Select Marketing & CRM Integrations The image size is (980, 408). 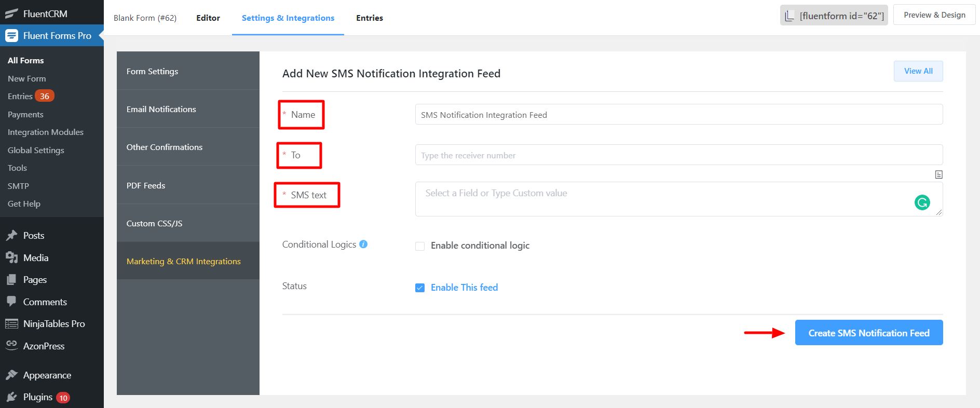188,261
